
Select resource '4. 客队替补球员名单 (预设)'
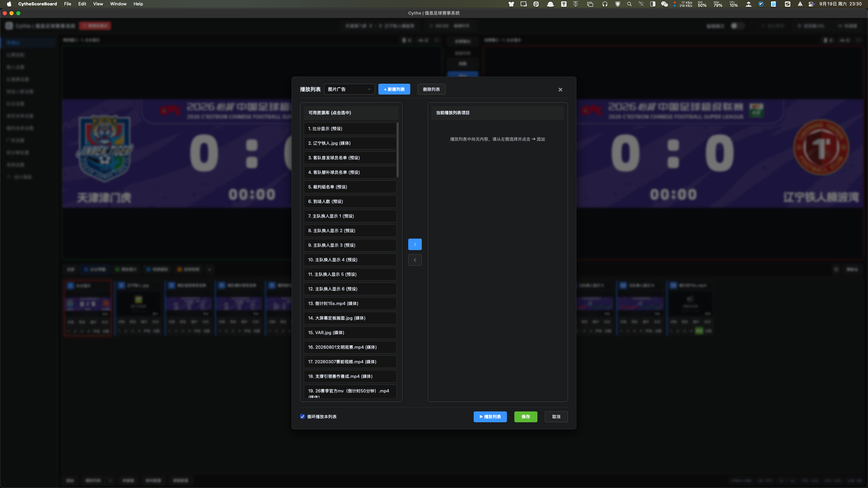(x=350, y=172)
